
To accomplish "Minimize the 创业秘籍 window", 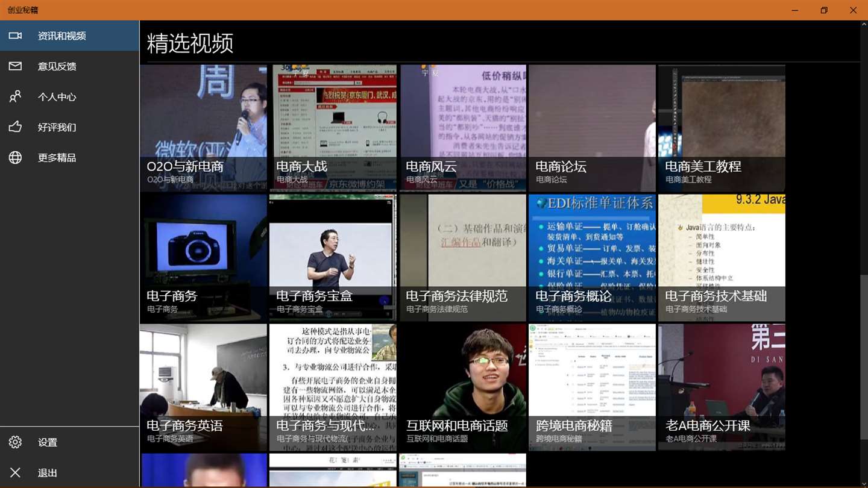I will click(795, 10).
